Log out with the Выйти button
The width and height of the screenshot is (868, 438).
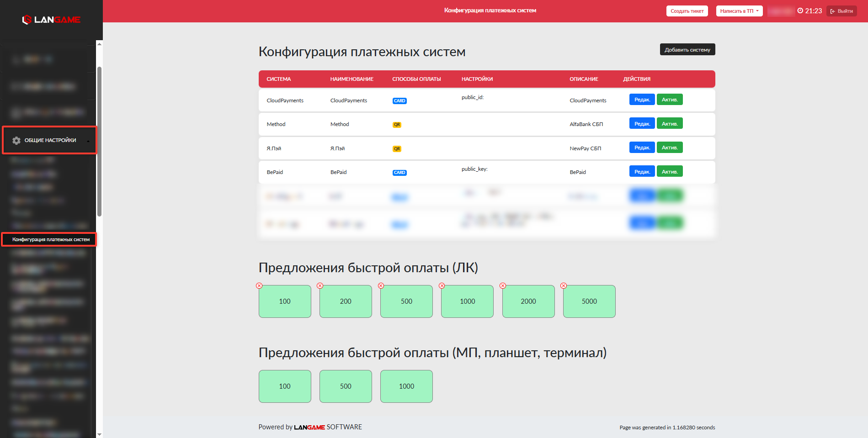tap(841, 11)
